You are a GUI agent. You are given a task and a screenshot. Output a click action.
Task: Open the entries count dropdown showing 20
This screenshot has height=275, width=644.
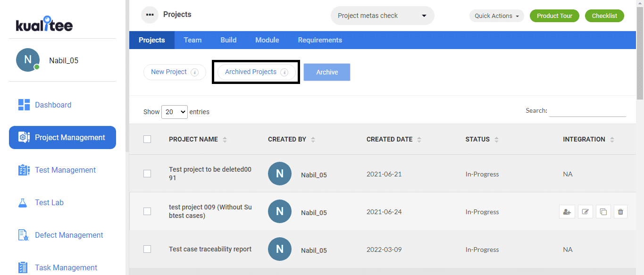click(175, 112)
